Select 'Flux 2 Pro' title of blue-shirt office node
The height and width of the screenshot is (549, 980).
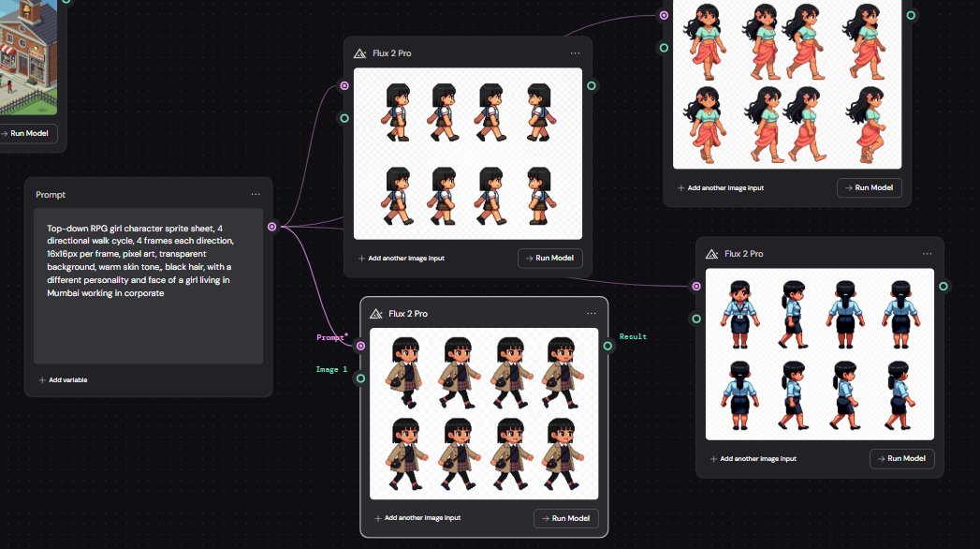click(744, 254)
